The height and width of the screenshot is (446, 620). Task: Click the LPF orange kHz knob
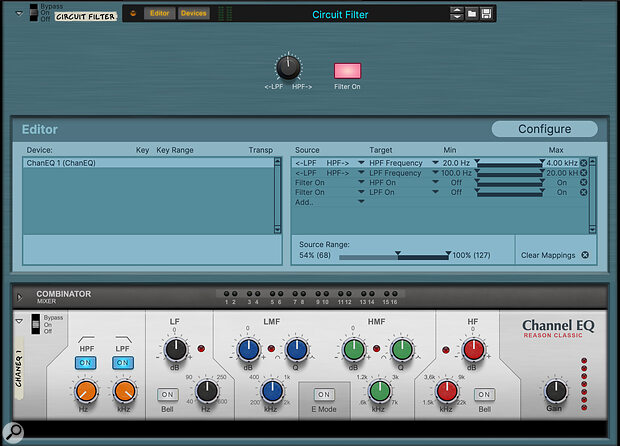pyautogui.click(x=125, y=391)
